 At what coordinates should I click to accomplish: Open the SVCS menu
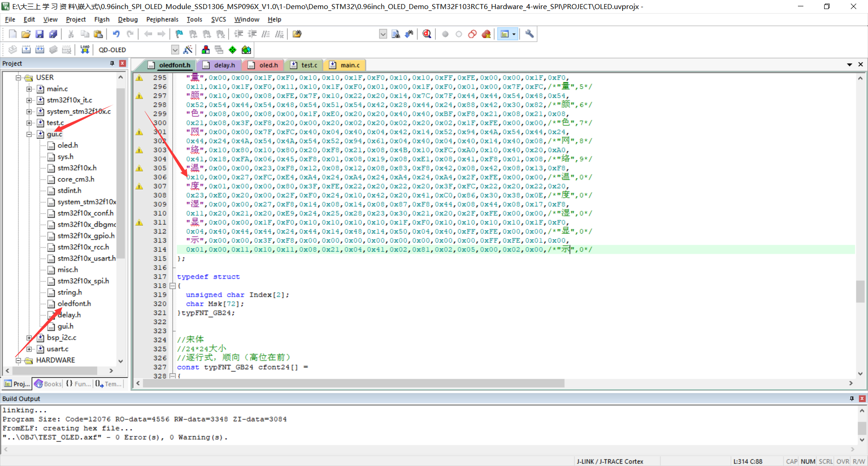tap(218, 19)
